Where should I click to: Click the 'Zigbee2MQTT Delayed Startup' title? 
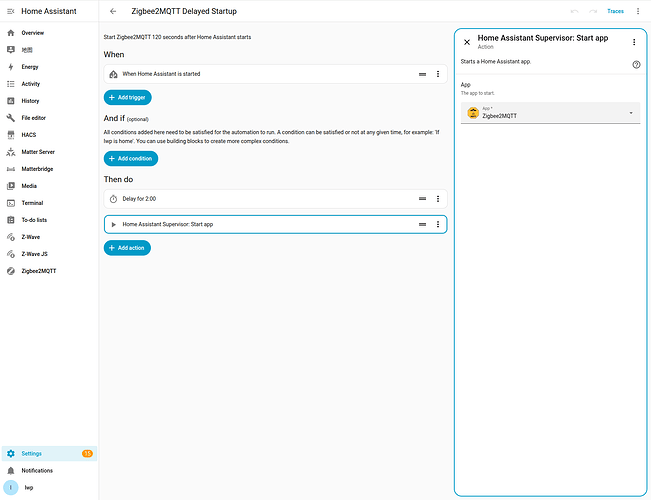(x=184, y=11)
